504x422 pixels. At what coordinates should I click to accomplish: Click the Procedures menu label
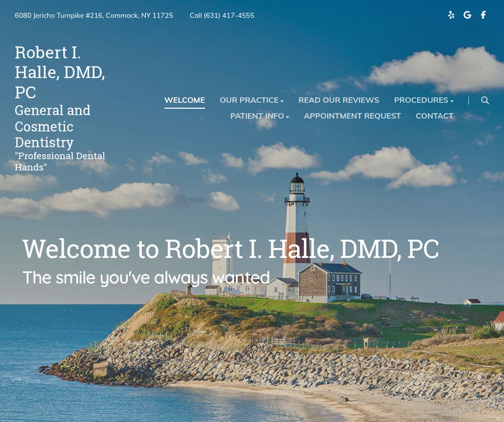[421, 100]
